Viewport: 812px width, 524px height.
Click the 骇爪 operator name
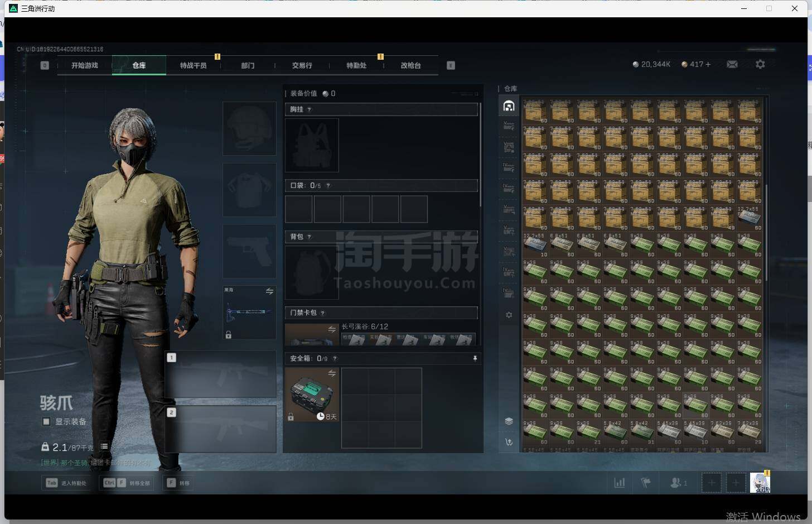click(56, 402)
